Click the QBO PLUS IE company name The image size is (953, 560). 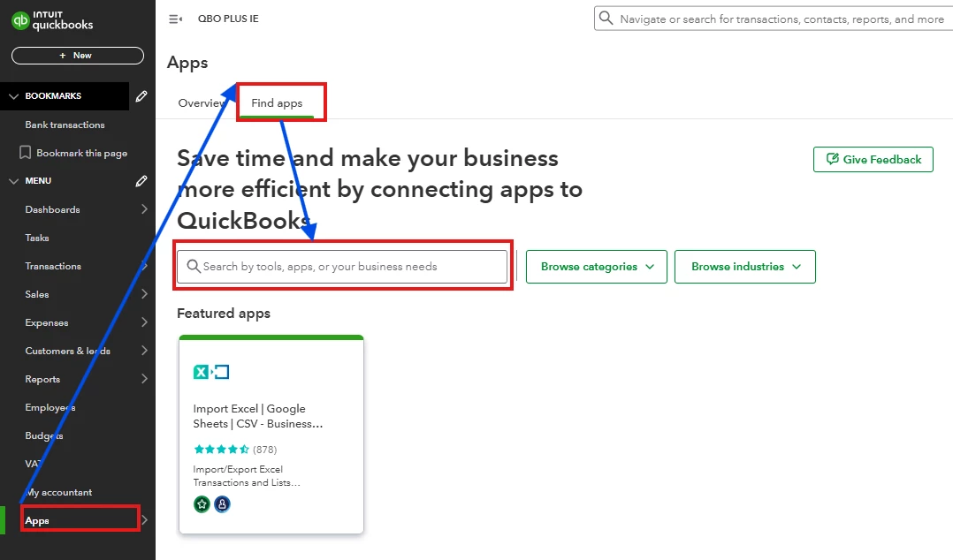click(228, 19)
